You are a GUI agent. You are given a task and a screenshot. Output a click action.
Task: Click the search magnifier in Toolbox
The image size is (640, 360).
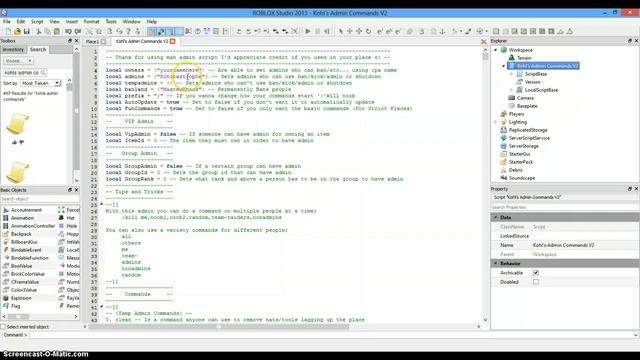tap(43, 73)
